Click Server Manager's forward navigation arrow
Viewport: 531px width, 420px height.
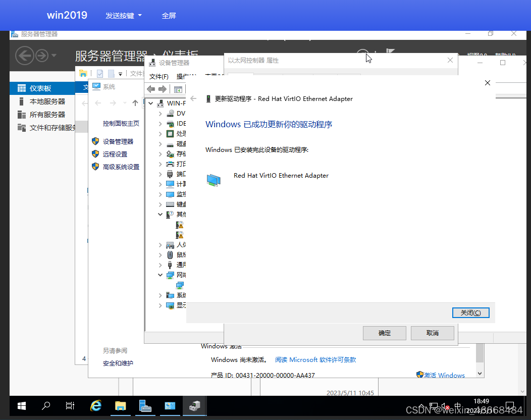(x=42, y=55)
